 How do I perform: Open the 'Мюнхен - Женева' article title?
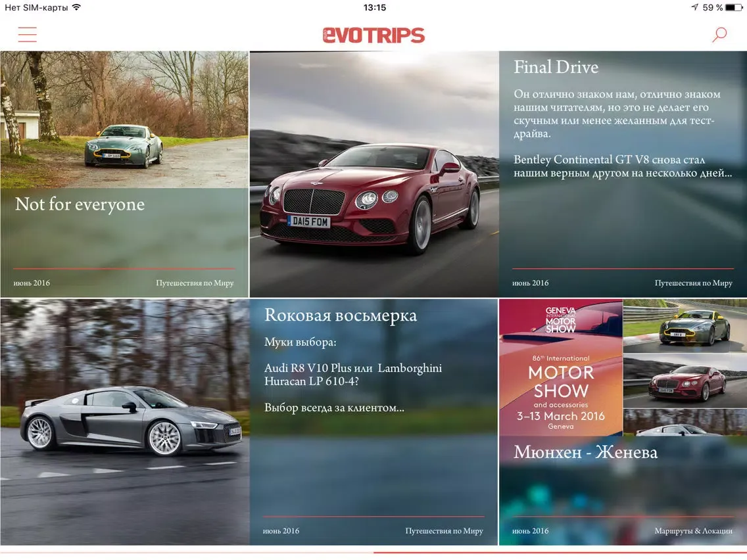[x=585, y=452]
